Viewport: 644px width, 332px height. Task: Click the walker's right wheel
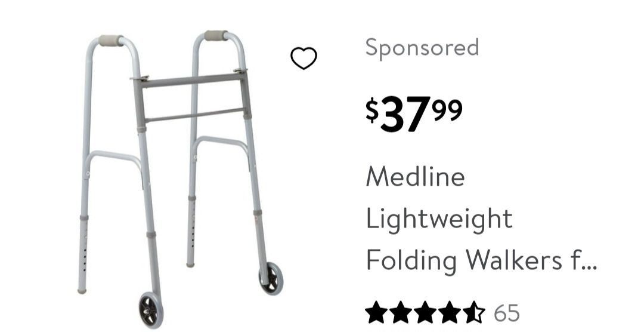click(x=271, y=278)
